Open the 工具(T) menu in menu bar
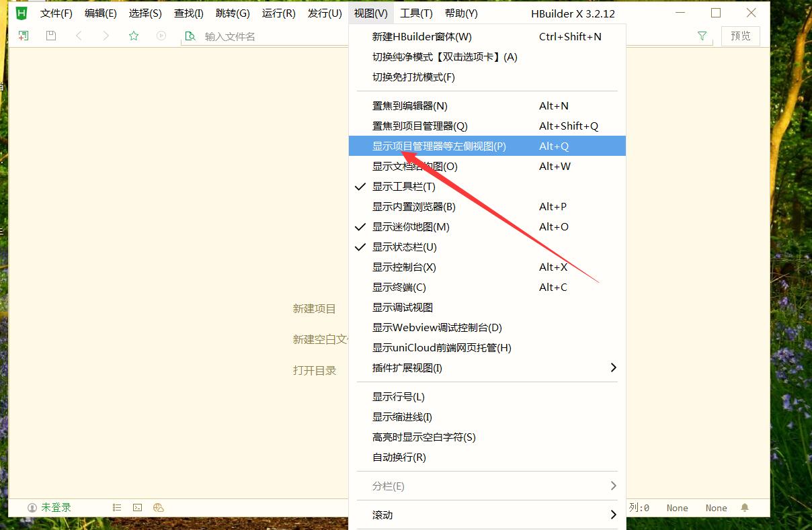 (x=416, y=13)
